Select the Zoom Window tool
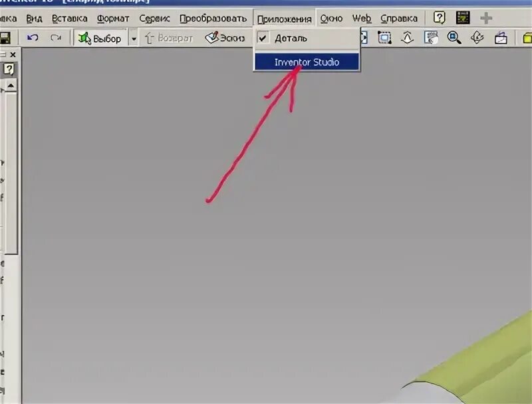Screen dimensions: 532x404 (x=384, y=38)
